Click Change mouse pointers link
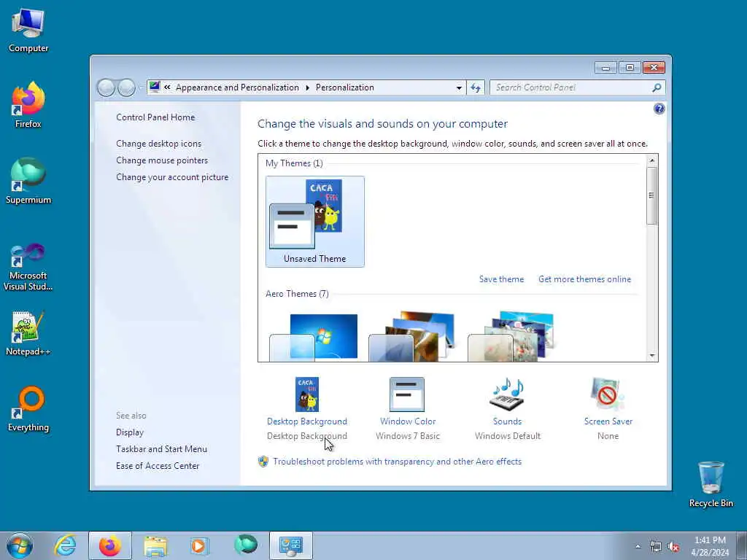747x560 pixels. pyautogui.click(x=162, y=160)
